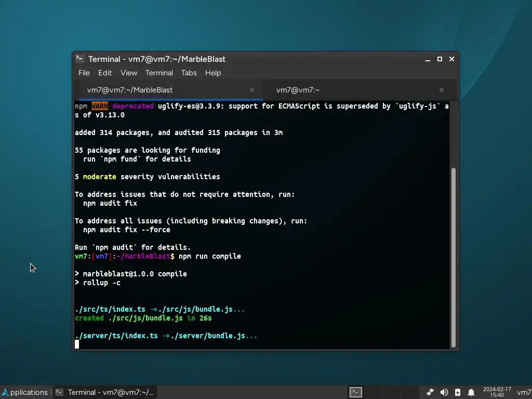Viewport: 532px width, 399px height.
Task: Click the './src/ts/index.ts' output line
Action: [x=160, y=309]
